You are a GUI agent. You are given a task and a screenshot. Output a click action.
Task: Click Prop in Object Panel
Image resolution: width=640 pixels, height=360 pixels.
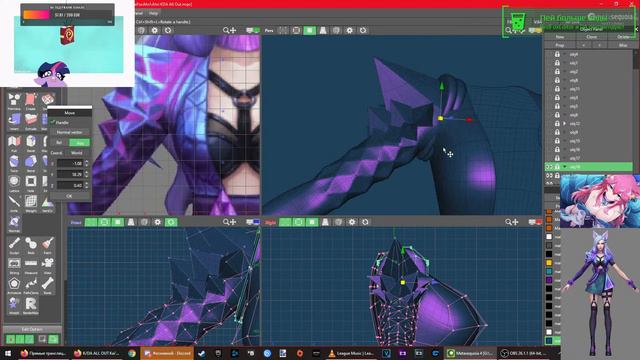pyautogui.click(x=560, y=45)
